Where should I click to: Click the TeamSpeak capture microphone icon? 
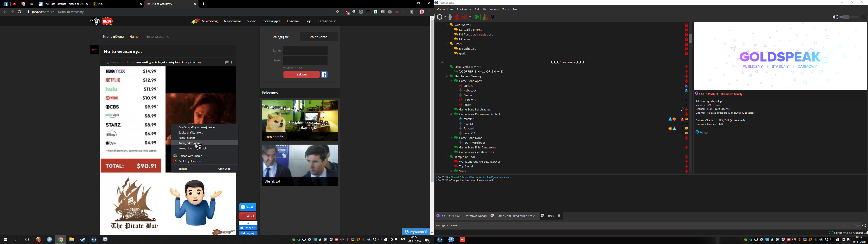(x=450, y=17)
